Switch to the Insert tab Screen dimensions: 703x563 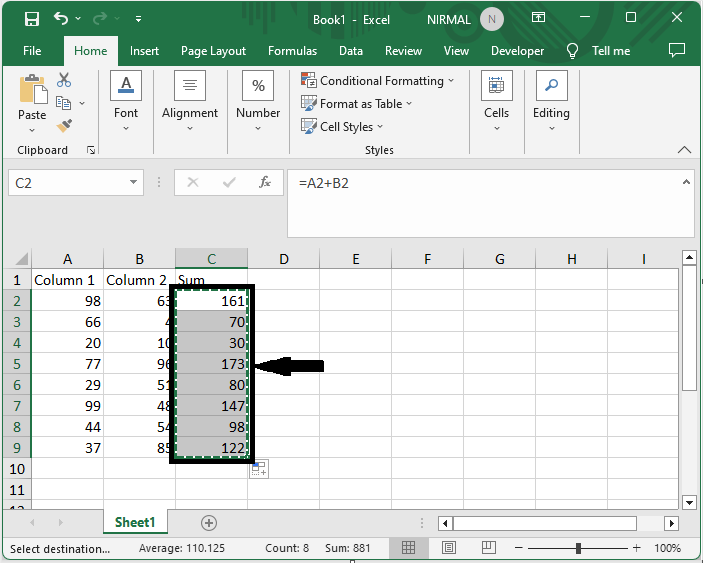click(x=144, y=51)
